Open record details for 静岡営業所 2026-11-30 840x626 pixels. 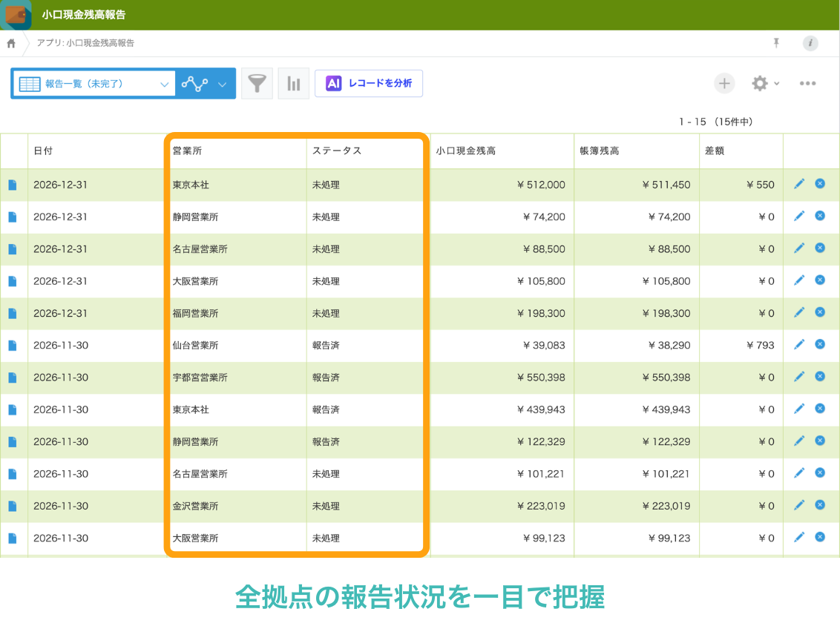(x=13, y=442)
